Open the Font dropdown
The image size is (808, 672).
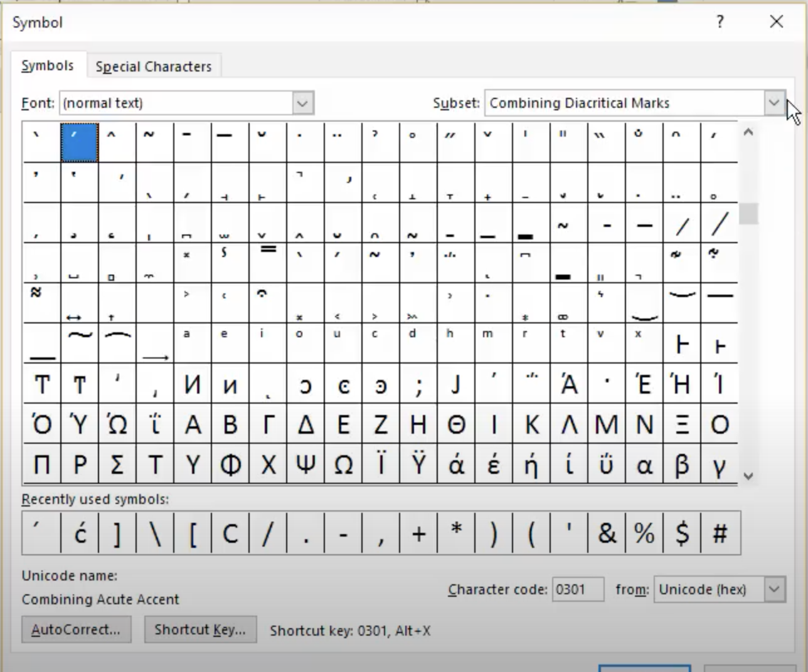pos(303,103)
